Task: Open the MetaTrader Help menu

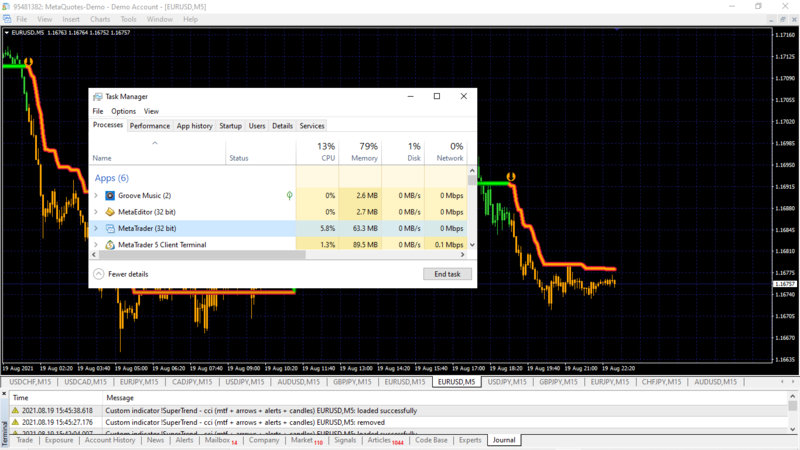Action: point(190,19)
